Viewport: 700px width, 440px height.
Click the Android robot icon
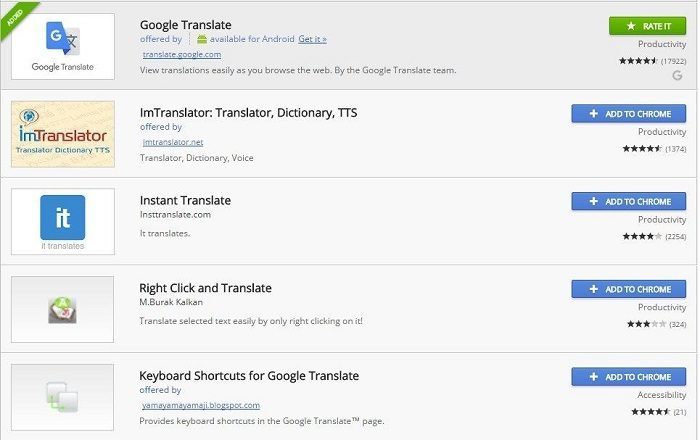pyautogui.click(x=202, y=39)
